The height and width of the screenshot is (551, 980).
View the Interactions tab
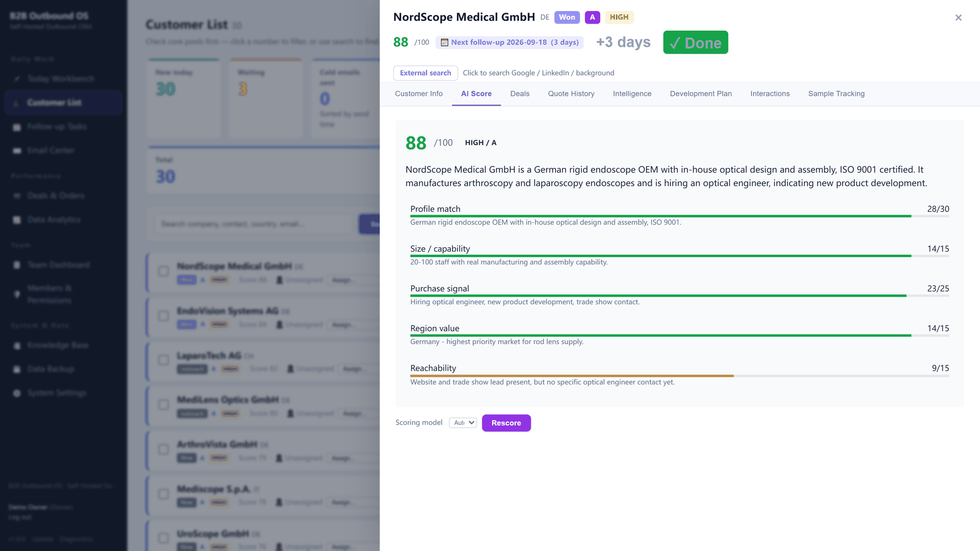(x=770, y=94)
